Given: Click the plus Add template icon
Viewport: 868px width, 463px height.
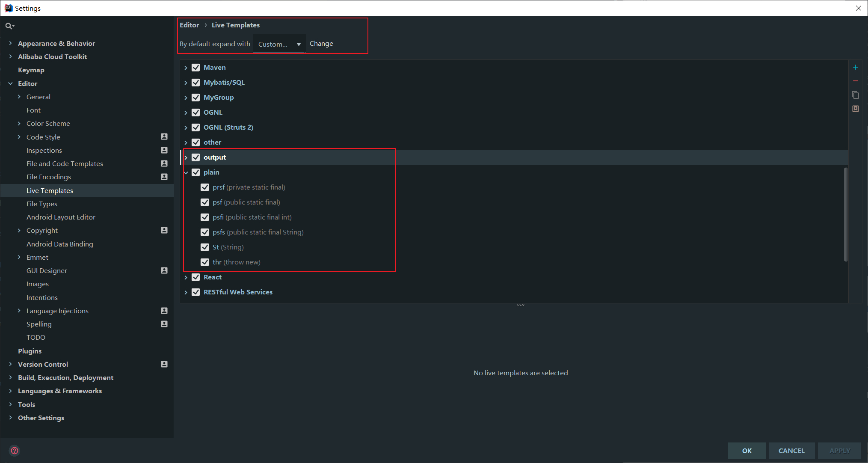Looking at the screenshot, I should [x=855, y=67].
